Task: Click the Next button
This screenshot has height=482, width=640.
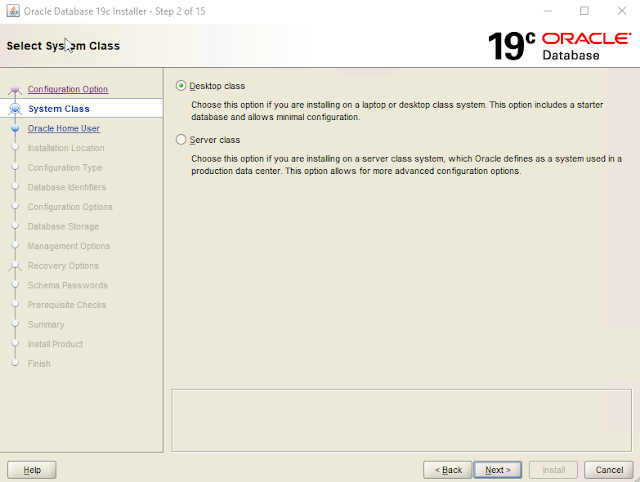Action: pyautogui.click(x=498, y=470)
